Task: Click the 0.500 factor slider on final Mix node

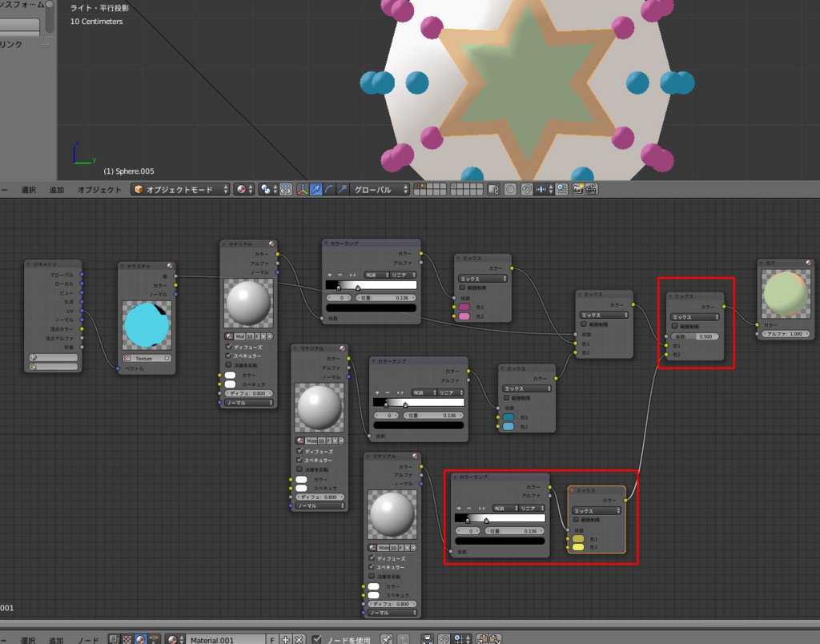Action: 695,336
